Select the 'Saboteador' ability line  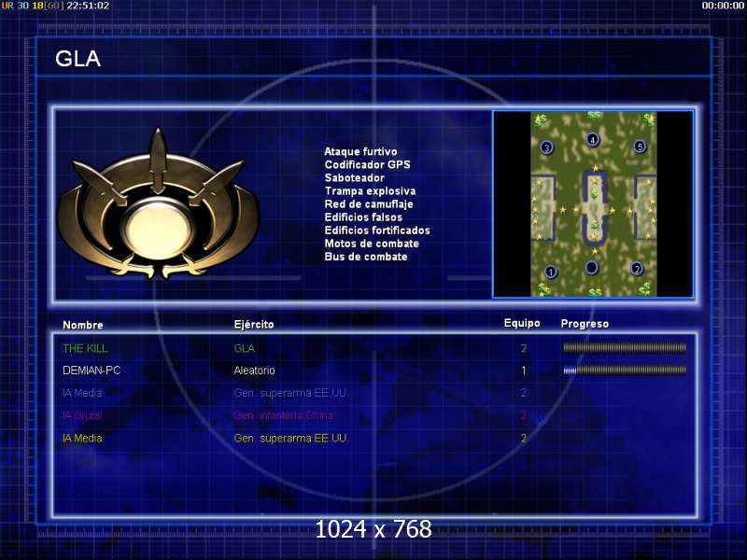tap(355, 177)
